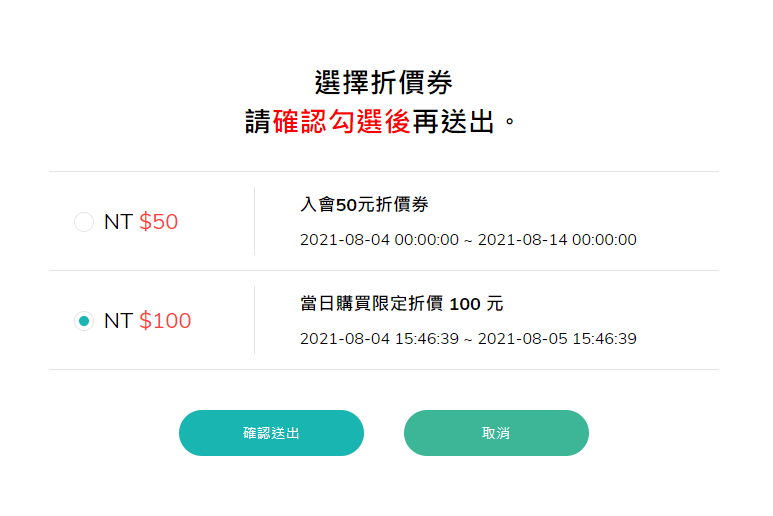Click the 選擇折價券 dialog heading
The height and width of the screenshot is (516, 773).
click(384, 82)
